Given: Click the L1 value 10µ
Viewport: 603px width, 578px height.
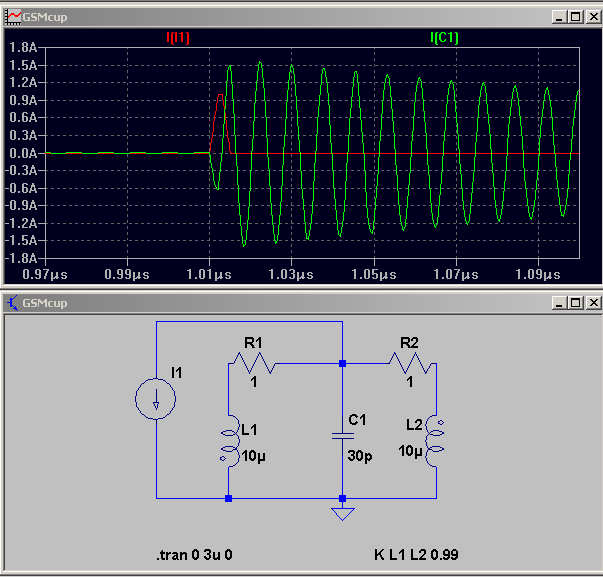Looking at the screenshot, I should [254, 456].
